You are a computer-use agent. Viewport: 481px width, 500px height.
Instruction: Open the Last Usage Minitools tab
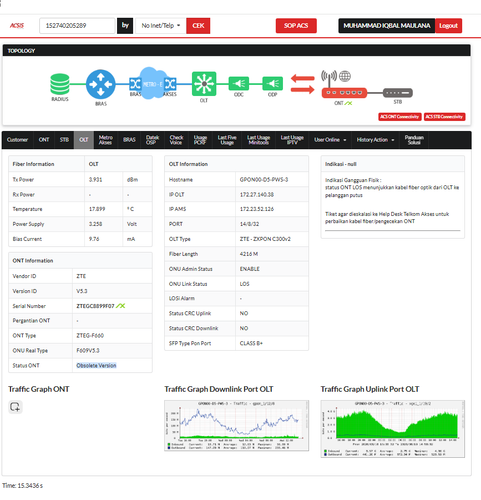click(258, 140)
